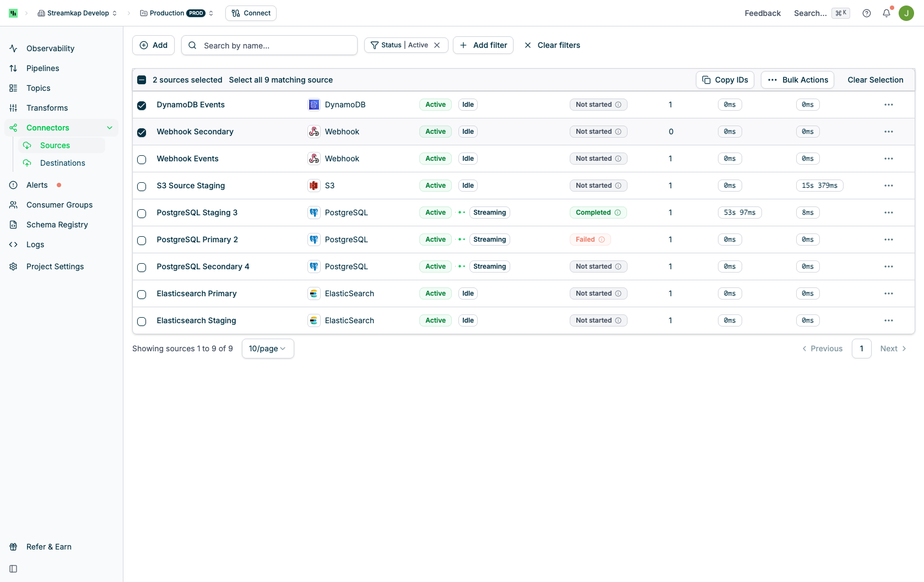Screen dimensions: 924x582
Task: Go to Pipelines in sidebar
Action: click(43, 68)
